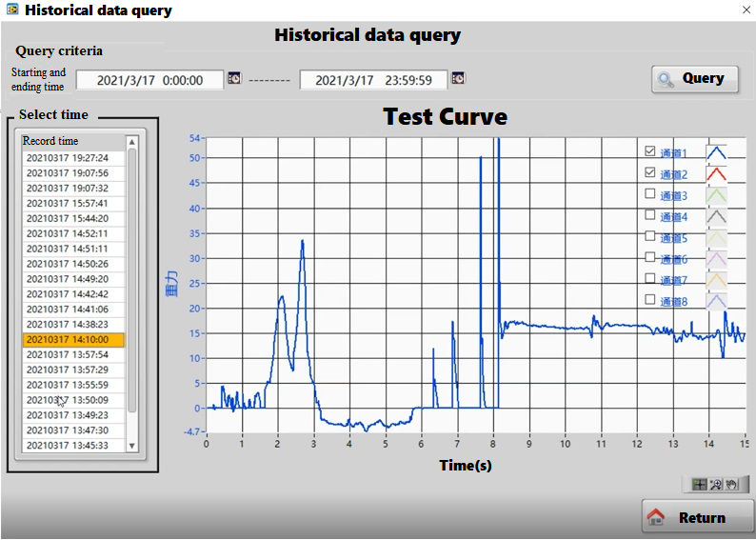Click the purple plot swatch for 通道8
This screenshot has height=540, width=756.
[716, 301]
